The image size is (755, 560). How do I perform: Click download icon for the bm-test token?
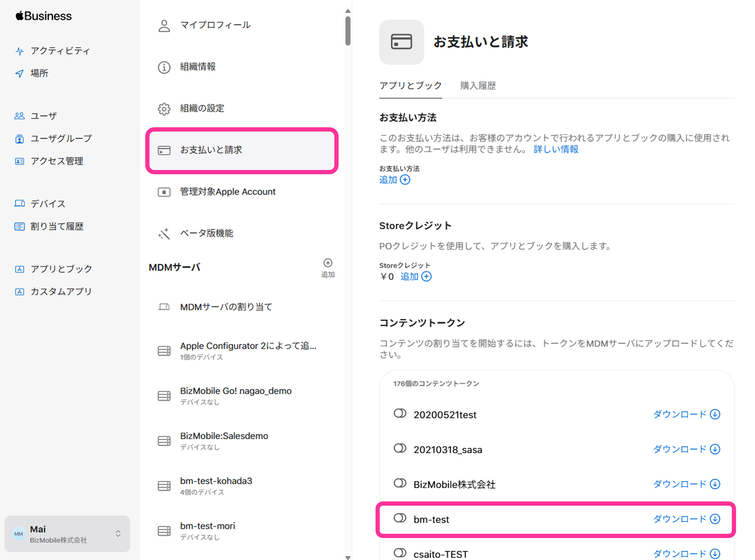coord(715,519)
